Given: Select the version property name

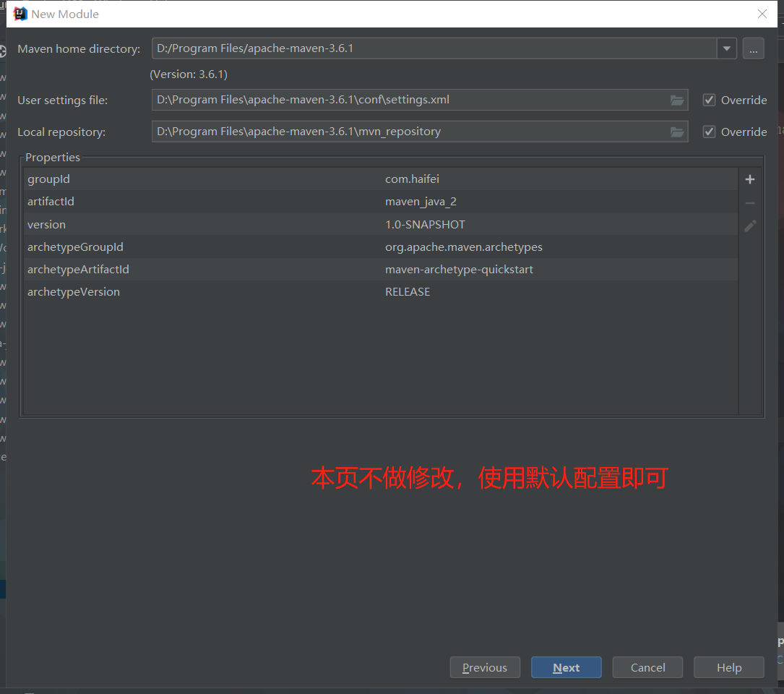Looking at the screenshot, I should click(46, 225).
